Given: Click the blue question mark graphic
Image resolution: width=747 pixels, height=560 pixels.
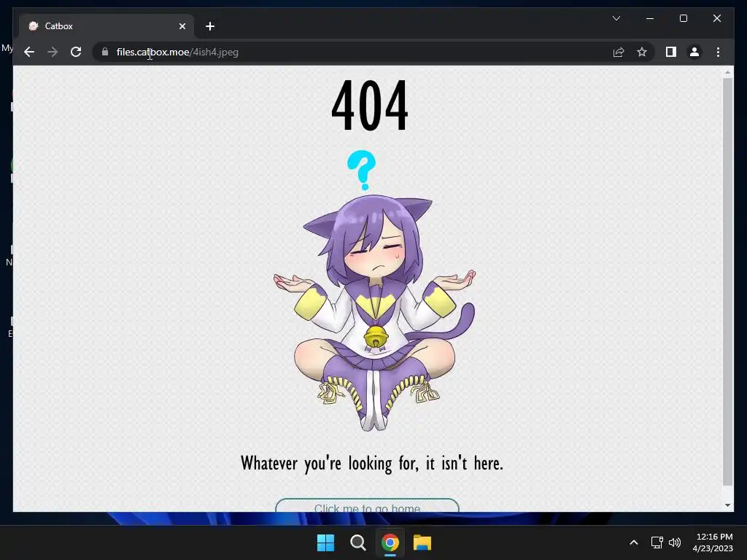Looking at the screenshot, I should pyautogui.click(x=362, y=170).
